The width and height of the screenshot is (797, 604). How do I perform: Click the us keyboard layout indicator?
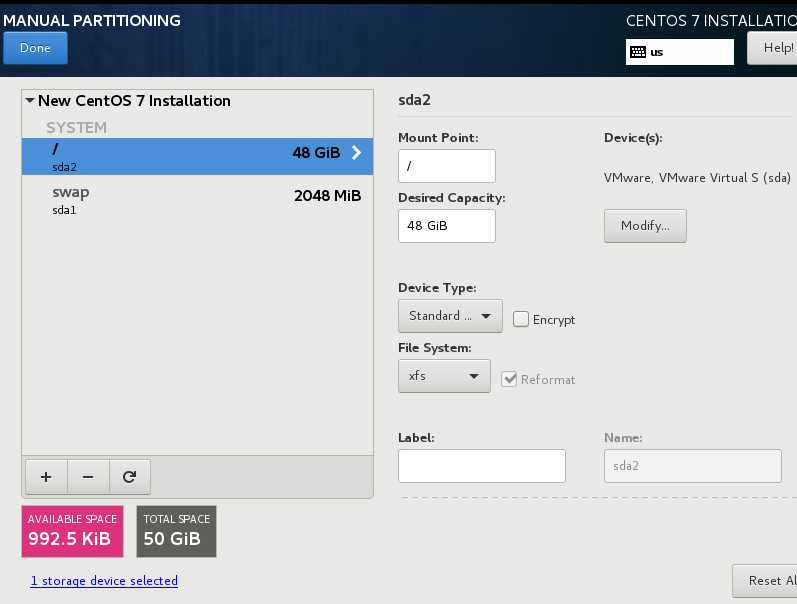680,52
